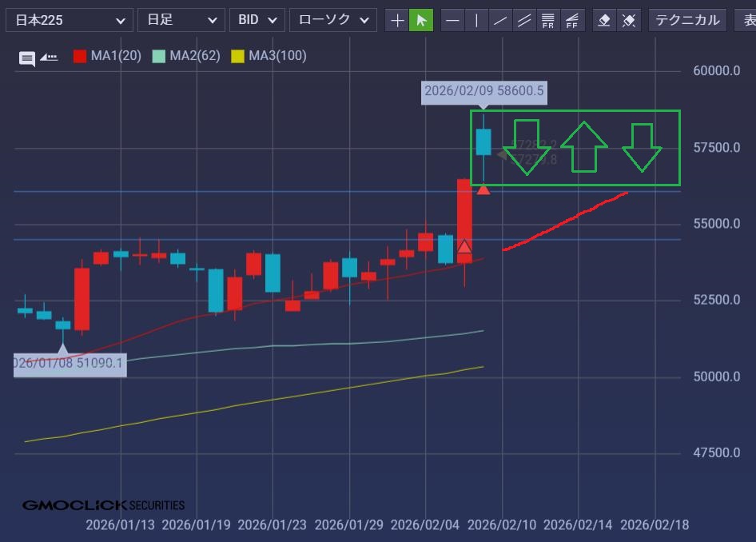This screenshot has width=756, height=542.
Task: Expand the BID price type dropdown
Action: (x=257, y=20)
